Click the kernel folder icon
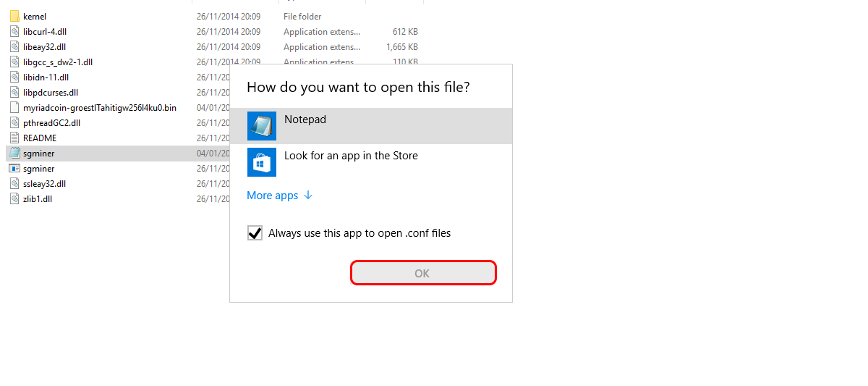 coord(14,16)
